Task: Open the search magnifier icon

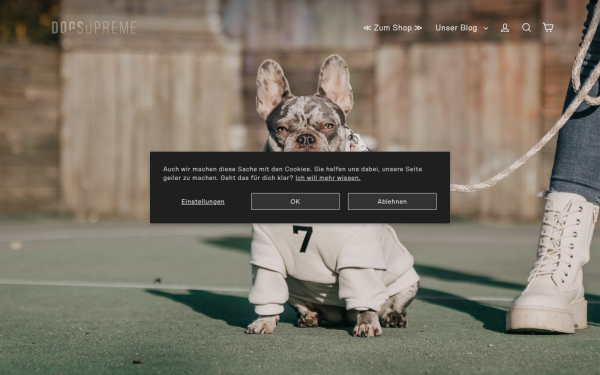Action: tap(527, 28)
